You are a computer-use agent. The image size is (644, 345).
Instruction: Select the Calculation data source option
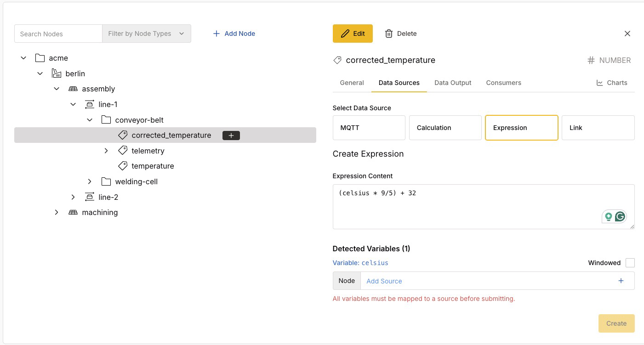445,128
